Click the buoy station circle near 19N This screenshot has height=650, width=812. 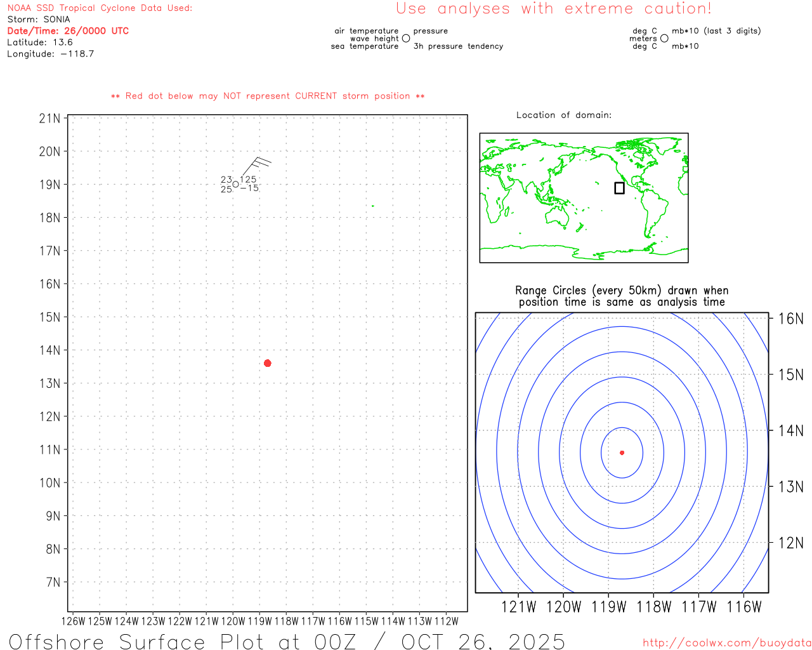click(x=235, y=184)
